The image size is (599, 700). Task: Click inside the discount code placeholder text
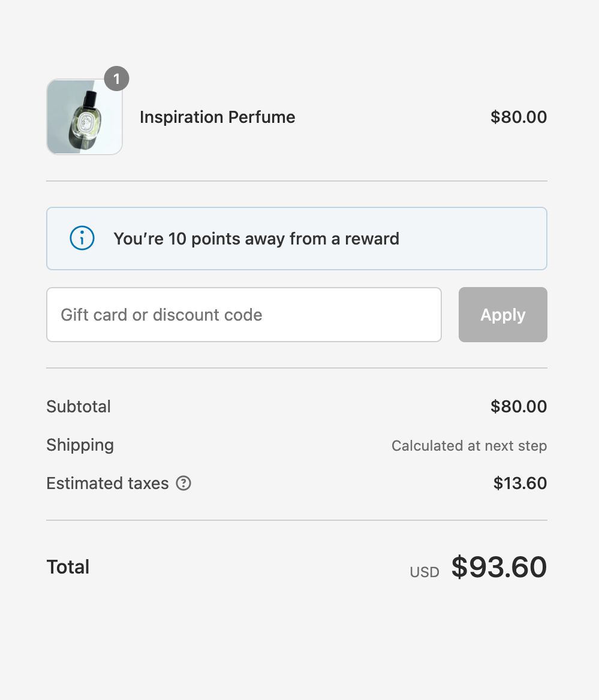[160, 315]
